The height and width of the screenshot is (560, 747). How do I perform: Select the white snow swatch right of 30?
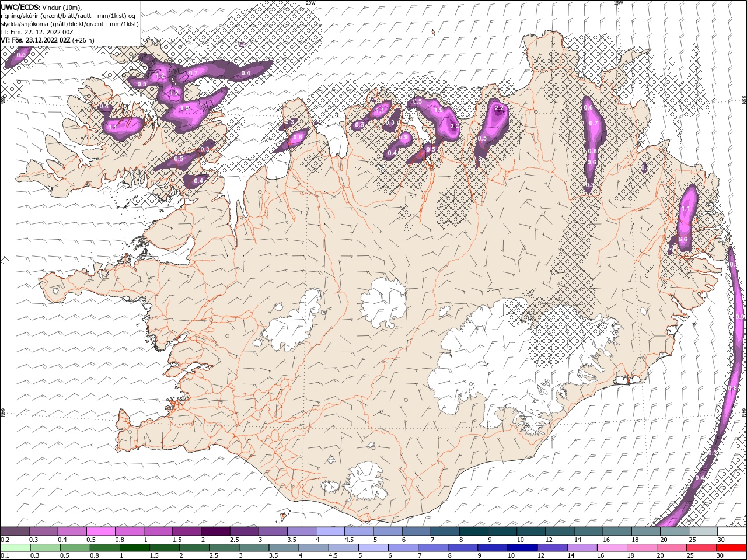click(x=732, y=531)
